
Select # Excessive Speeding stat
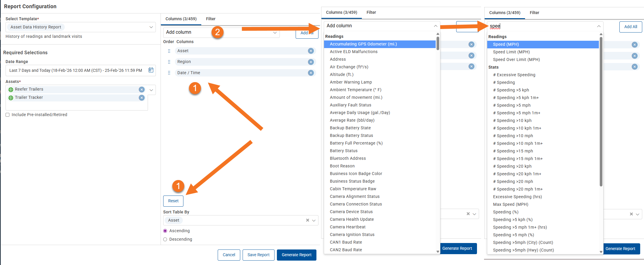point(543,75)
